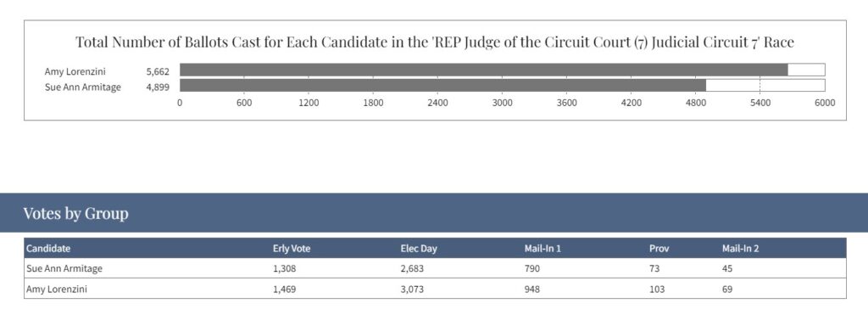Screen dimensions: 868x326
Task: Click the 3,073 Elec Day cell
Action: click(412, 289)
